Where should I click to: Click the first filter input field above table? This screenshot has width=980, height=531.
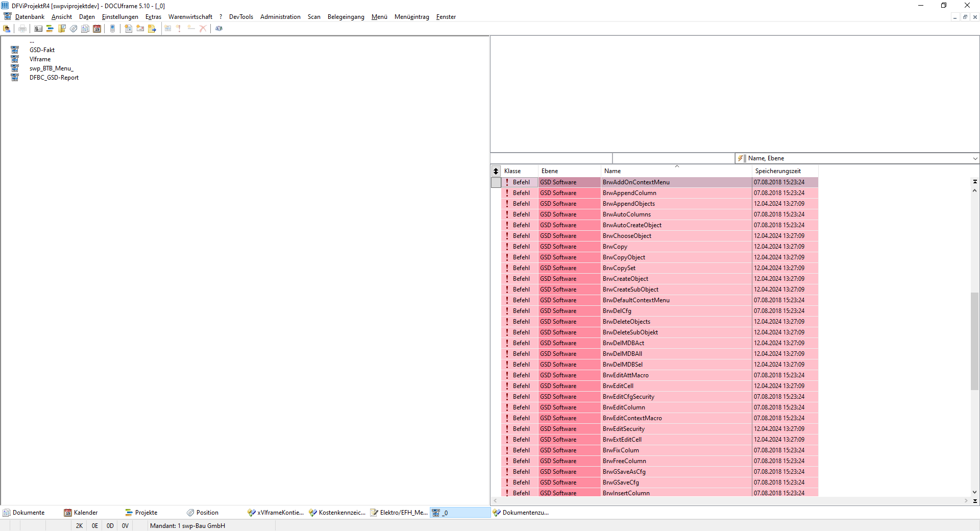[551, 158]
